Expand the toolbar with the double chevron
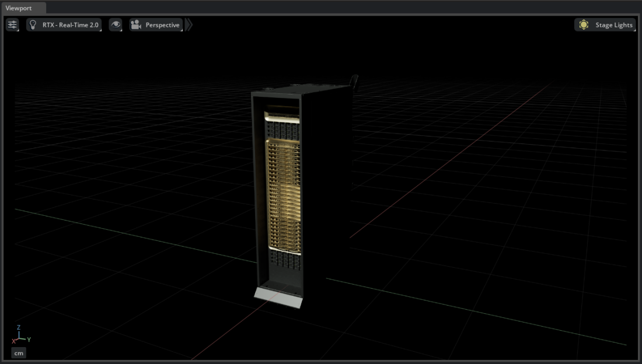Image resolution: width=642 pixels, height=364 pixels. pyautogui.click(x=188, y=24)
